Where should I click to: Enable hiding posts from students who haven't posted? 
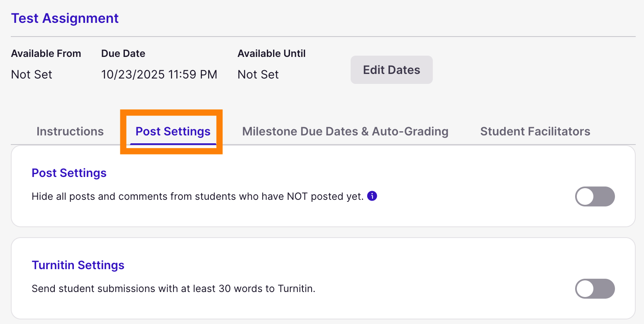[x=595, y=196]
